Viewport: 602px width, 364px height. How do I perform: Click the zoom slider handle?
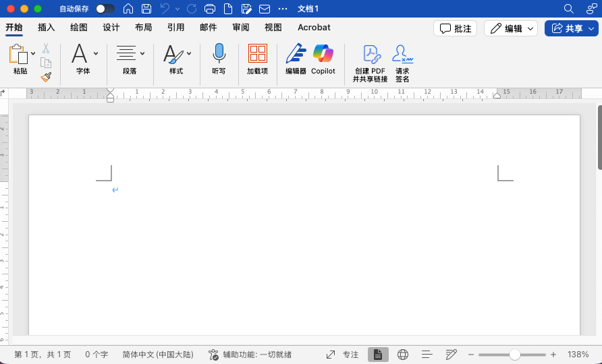point(515,355)
